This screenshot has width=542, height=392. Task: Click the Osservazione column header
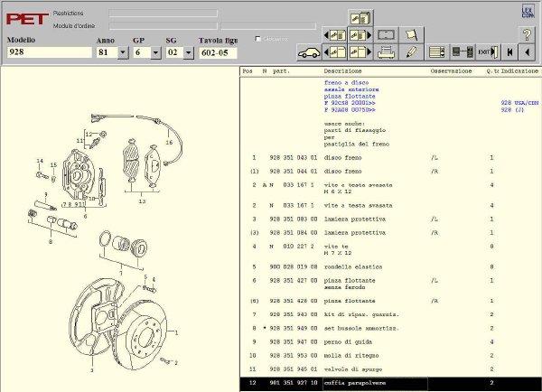coord(451,70)
